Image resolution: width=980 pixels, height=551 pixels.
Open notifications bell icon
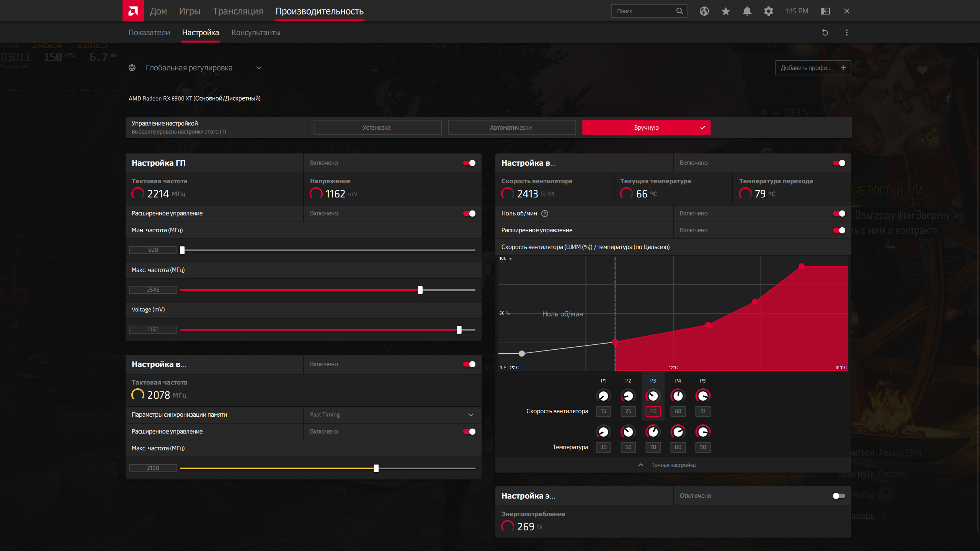click(x=747, y=11)
